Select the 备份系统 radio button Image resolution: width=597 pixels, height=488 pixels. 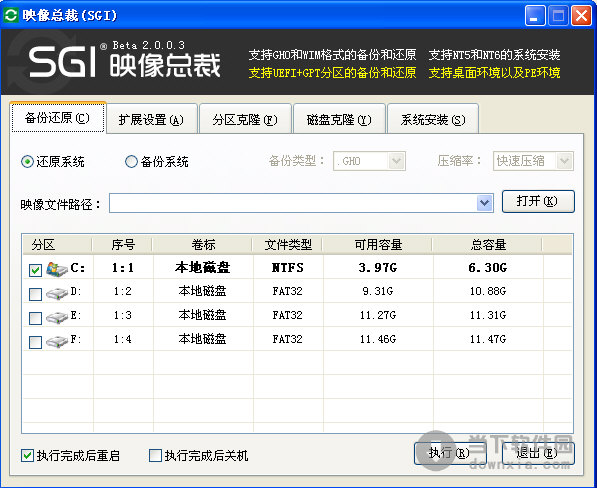coord(131,161)
